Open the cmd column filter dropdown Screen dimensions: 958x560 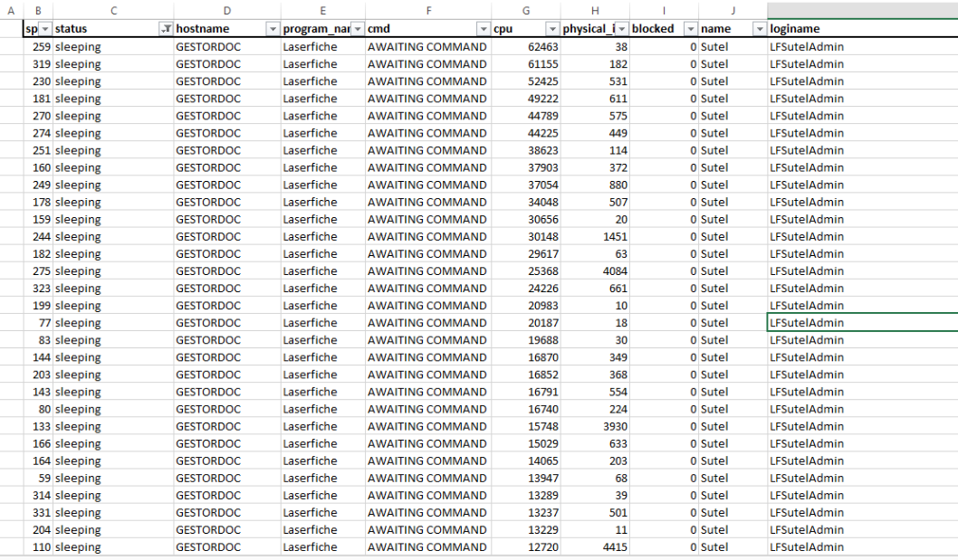[484, 29]
